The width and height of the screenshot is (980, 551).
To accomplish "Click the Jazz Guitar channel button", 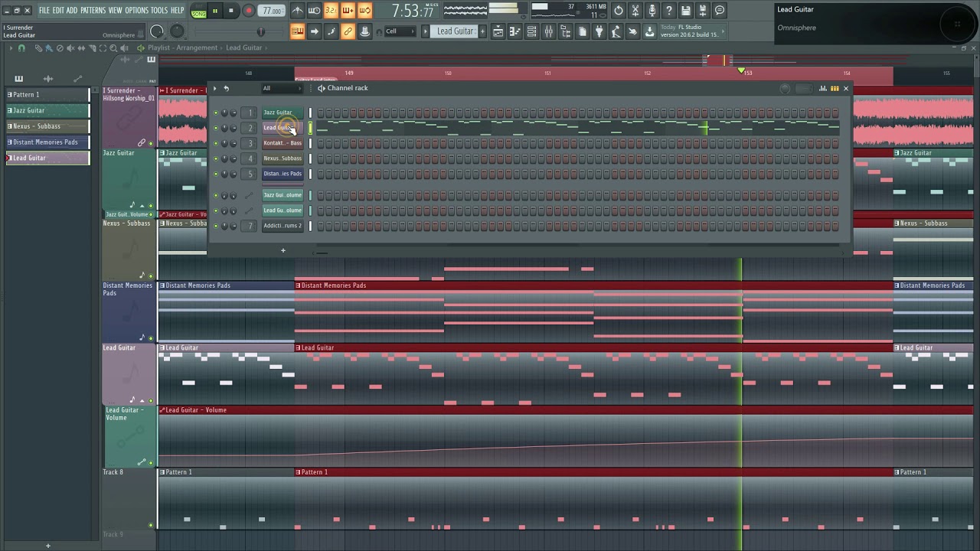I will [x=283, y=112].
